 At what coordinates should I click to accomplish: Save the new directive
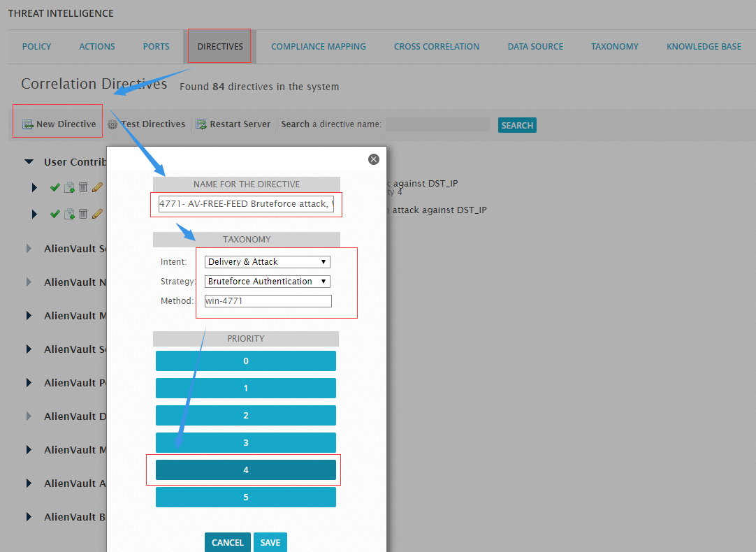click(x=270, y=542)
